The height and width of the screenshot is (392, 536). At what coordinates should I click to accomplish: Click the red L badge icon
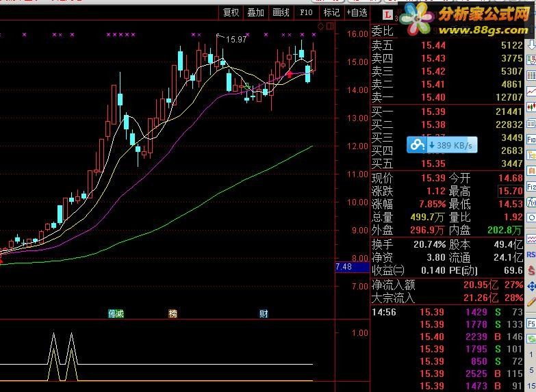pos(387,14)
